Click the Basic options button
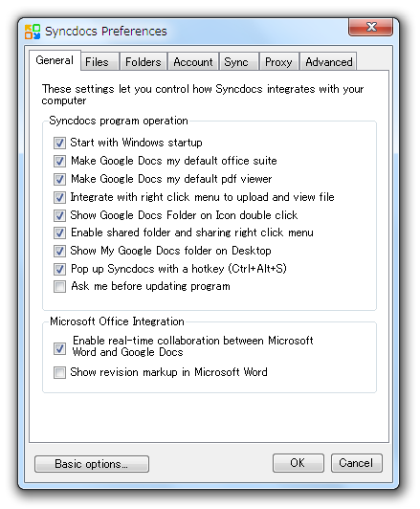Image resolution: width=420 pixels, height=509 pixels. click(x=92, y=464)
